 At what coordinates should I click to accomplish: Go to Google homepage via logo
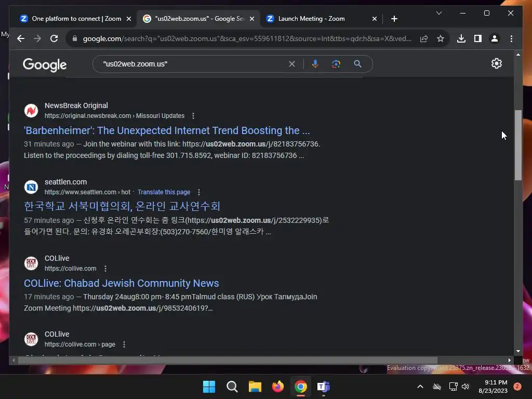45,65
